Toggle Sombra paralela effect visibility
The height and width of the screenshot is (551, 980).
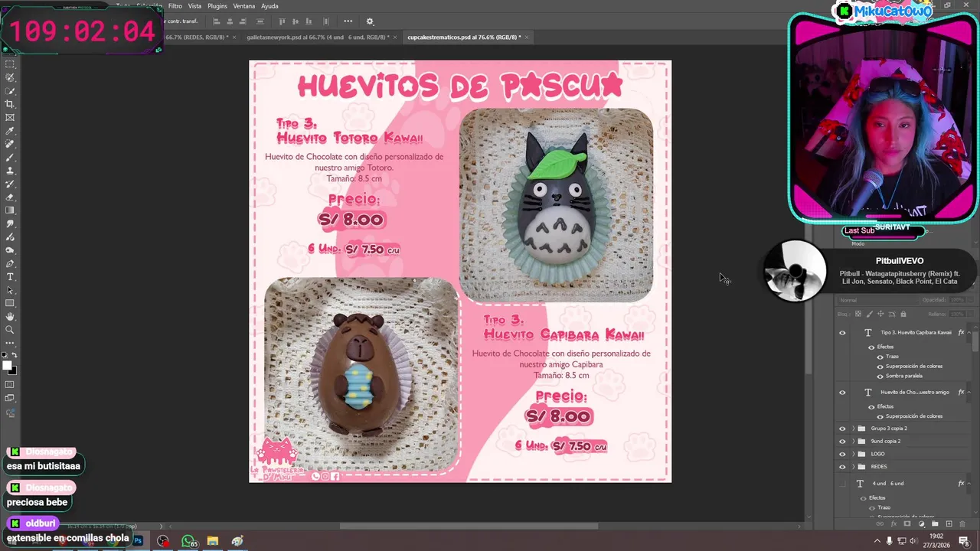(x=880, y=376)
